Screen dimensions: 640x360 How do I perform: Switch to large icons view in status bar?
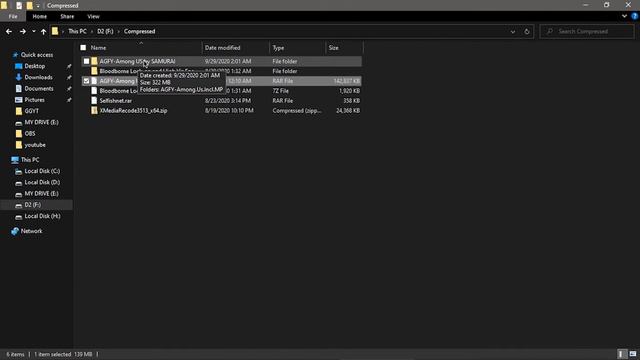click(633, 354)
